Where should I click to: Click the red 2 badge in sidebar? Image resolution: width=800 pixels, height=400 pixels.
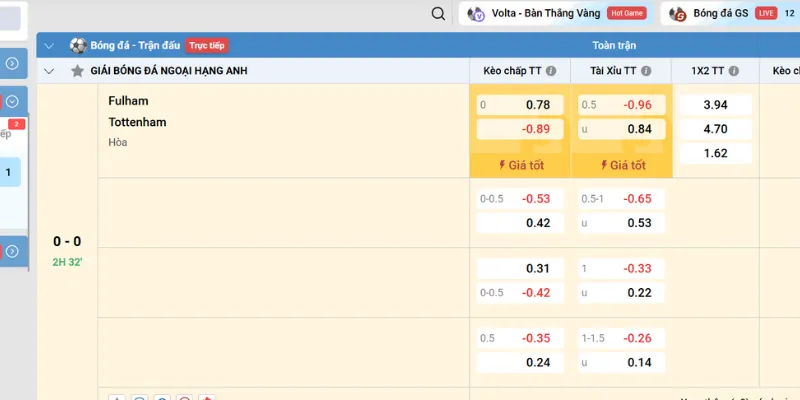click(16, 124)
